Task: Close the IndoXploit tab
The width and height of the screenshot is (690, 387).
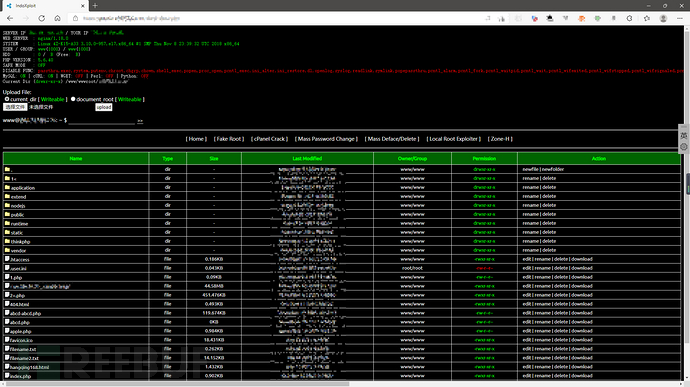Action: 82,6
